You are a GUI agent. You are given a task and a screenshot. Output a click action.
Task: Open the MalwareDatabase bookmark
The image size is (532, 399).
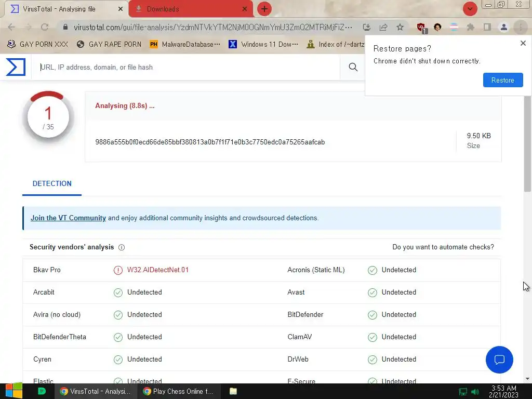pyautogui.click(x=184, y=44)
